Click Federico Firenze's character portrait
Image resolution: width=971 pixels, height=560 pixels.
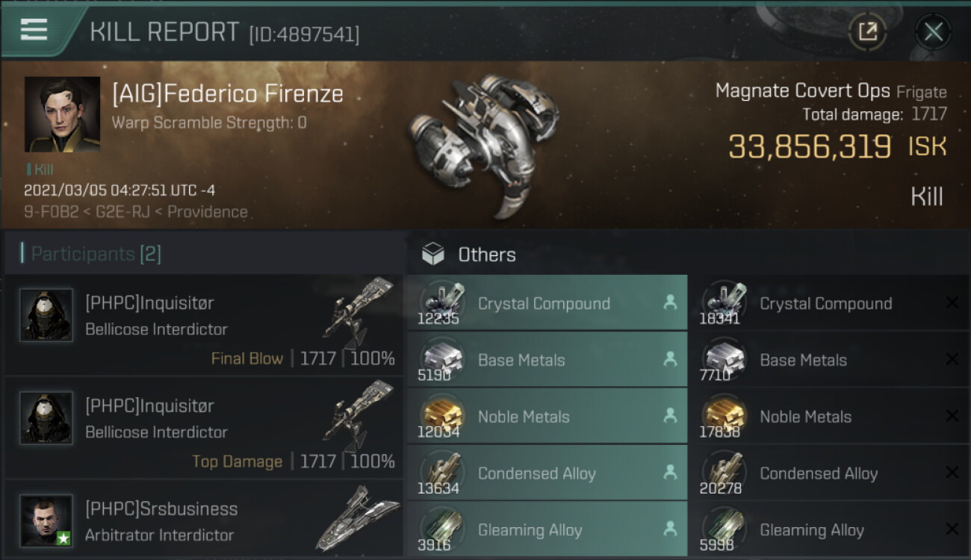(62, 113)
